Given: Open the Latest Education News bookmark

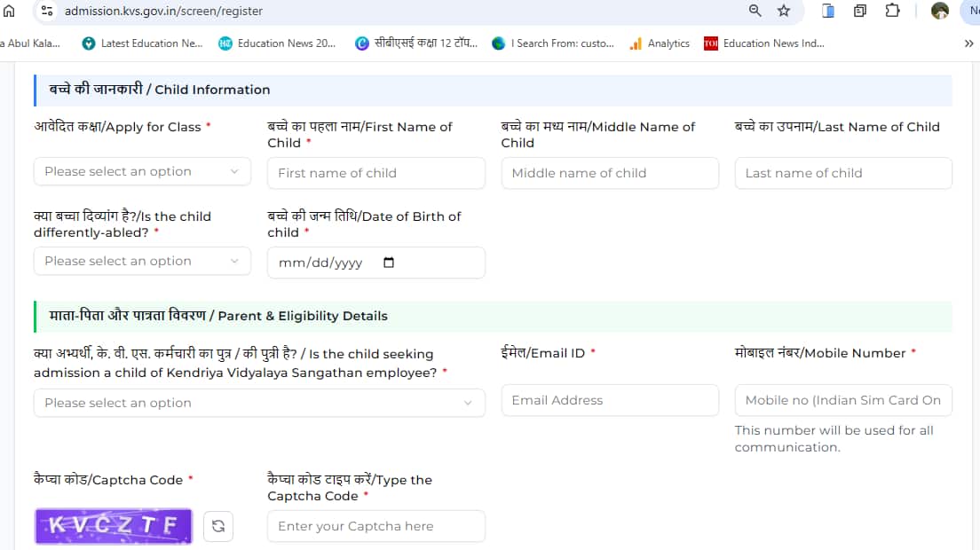Looking at the screenshot, I should click(142, 43).
